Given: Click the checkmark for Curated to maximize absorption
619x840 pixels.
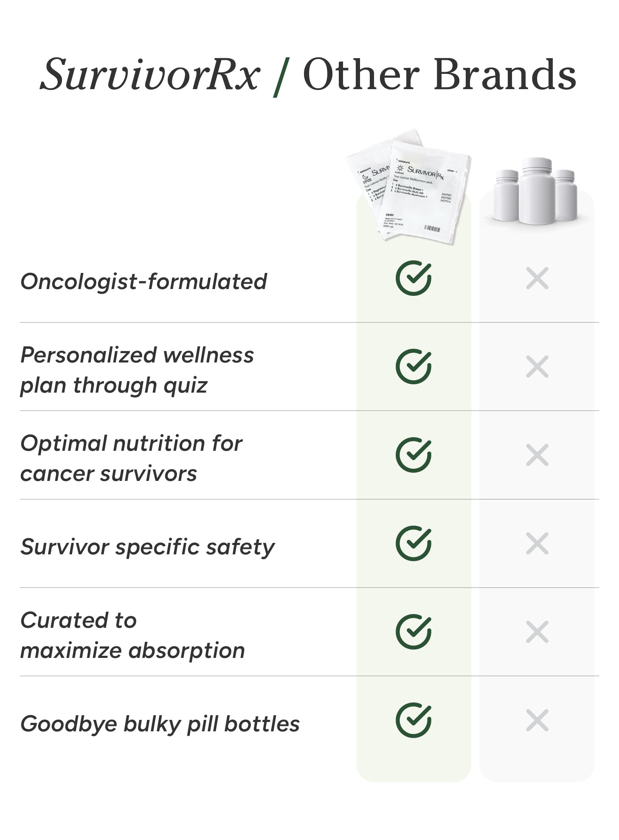Looking at the screenshot, I should point(413,632).
